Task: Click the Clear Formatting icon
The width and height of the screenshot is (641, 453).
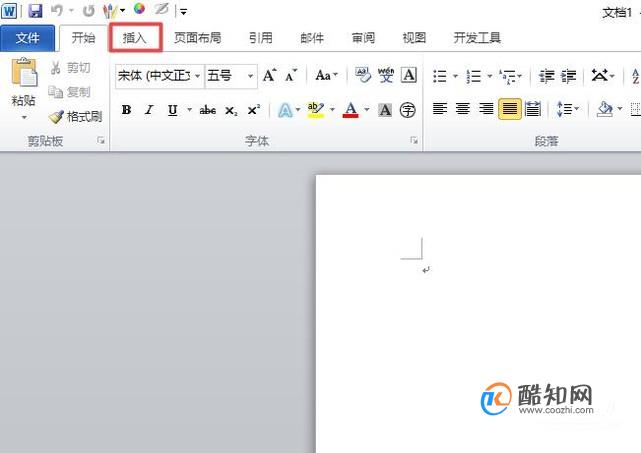Action: click(x=363, y=75)
